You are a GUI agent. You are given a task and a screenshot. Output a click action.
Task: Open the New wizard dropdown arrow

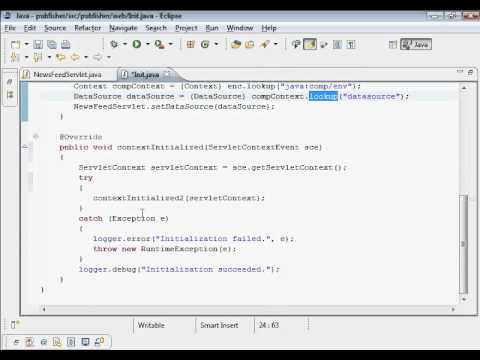26,44
